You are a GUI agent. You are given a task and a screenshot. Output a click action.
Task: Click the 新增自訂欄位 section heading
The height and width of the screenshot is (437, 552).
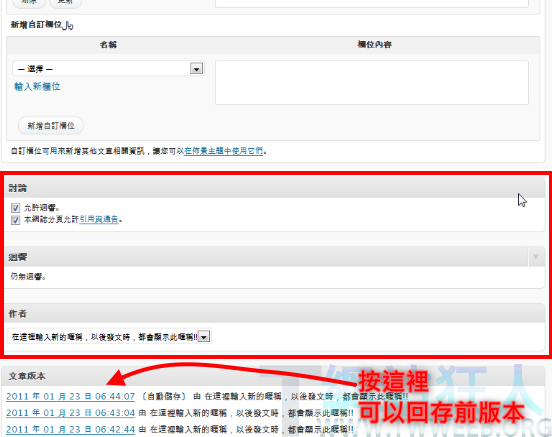coord(42,25)
